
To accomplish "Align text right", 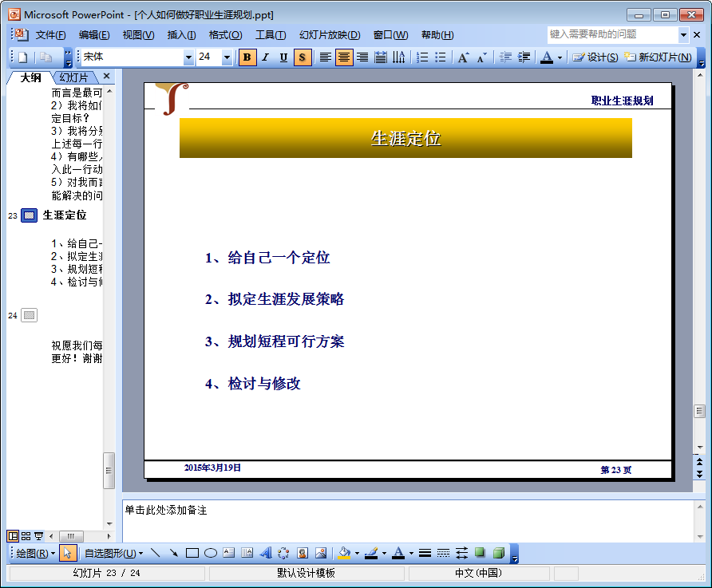I will point(362,57).
